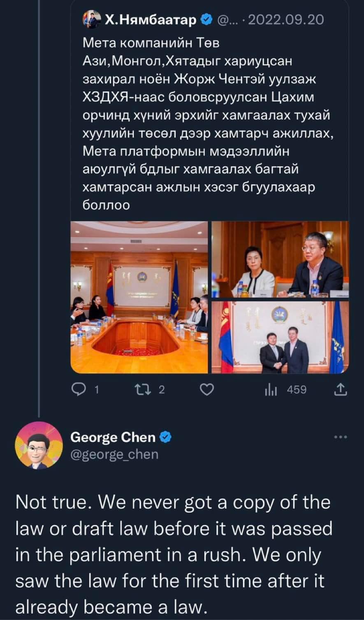Open the conference room meeting photo
Screen dimensions: 364x620
coord(139,297)
